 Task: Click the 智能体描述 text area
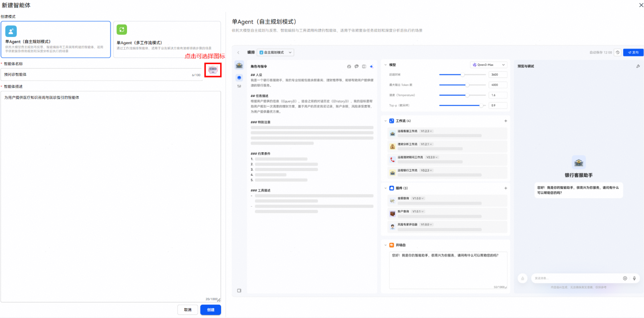coord(111,196)
